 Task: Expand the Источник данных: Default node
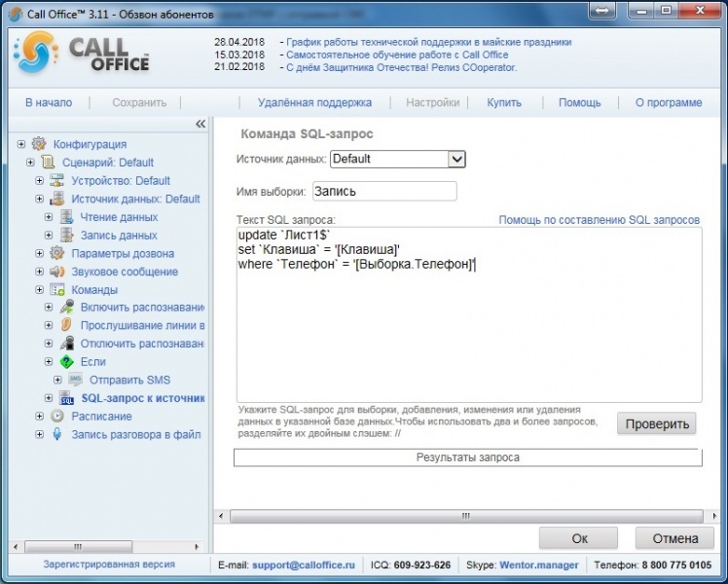40,199
